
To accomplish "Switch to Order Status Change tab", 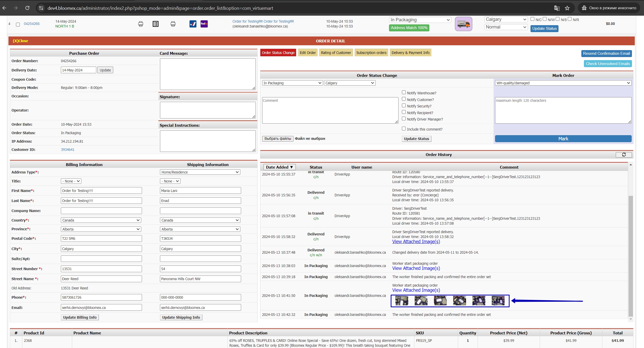I will click(278, 53).
